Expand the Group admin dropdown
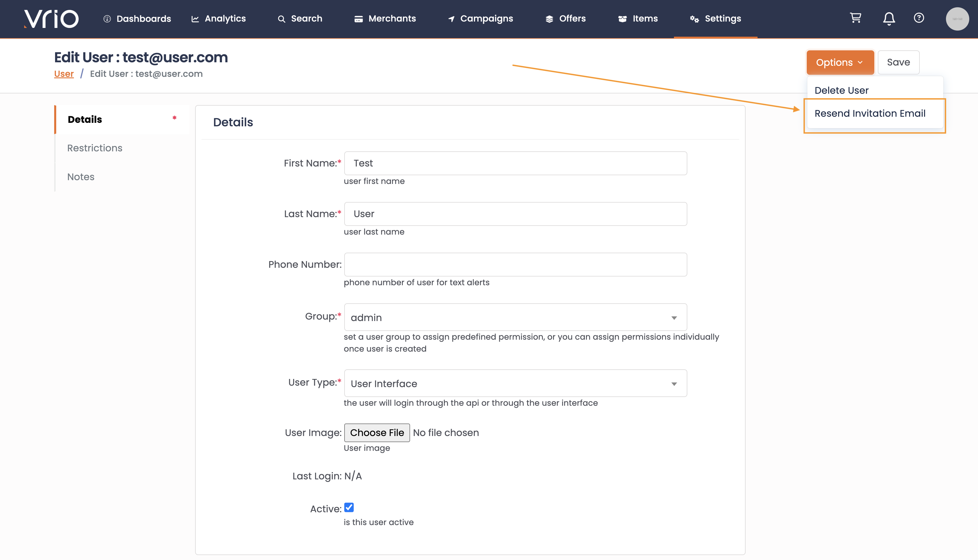The image size is (978, 560). 515,317
